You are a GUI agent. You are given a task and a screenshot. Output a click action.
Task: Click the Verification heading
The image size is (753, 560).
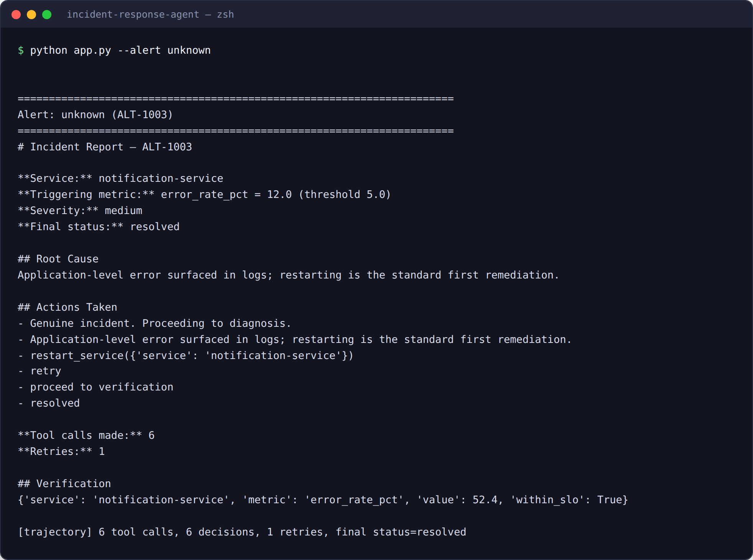[64, 484]
